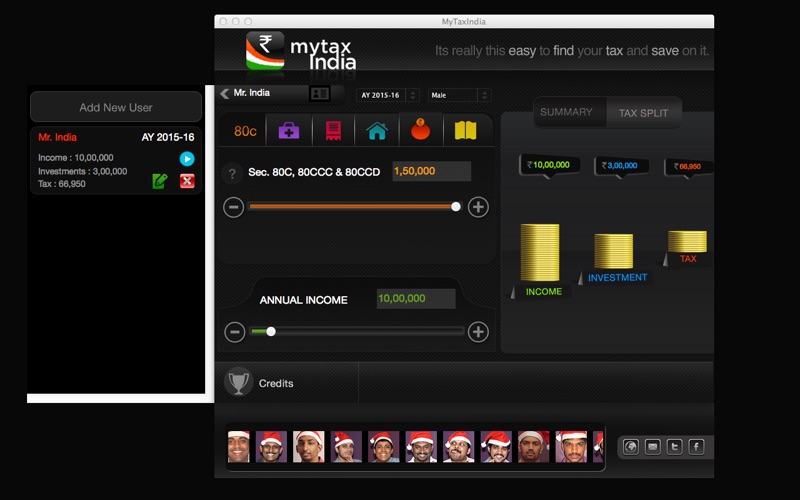Click the third Santa hat portrait thumbnail

309,447
